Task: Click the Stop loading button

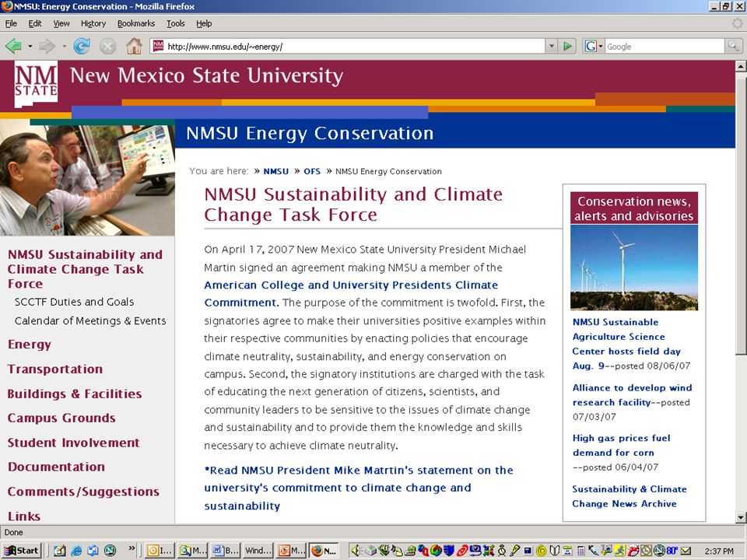Action: pos(107,46)
